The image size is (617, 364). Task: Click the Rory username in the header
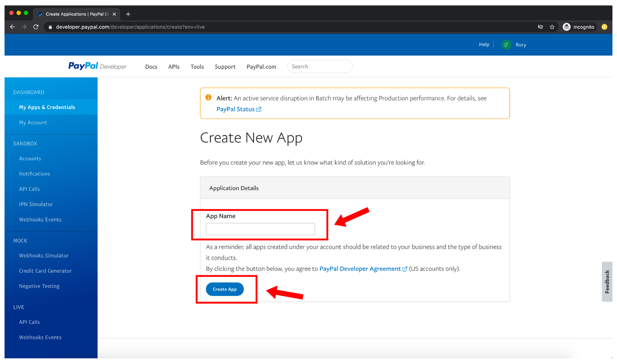pyautogui.click(x=521, y=45)
